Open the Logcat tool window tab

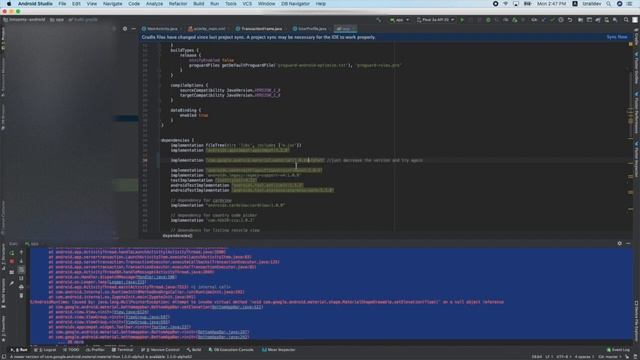(x=46, y=350)
